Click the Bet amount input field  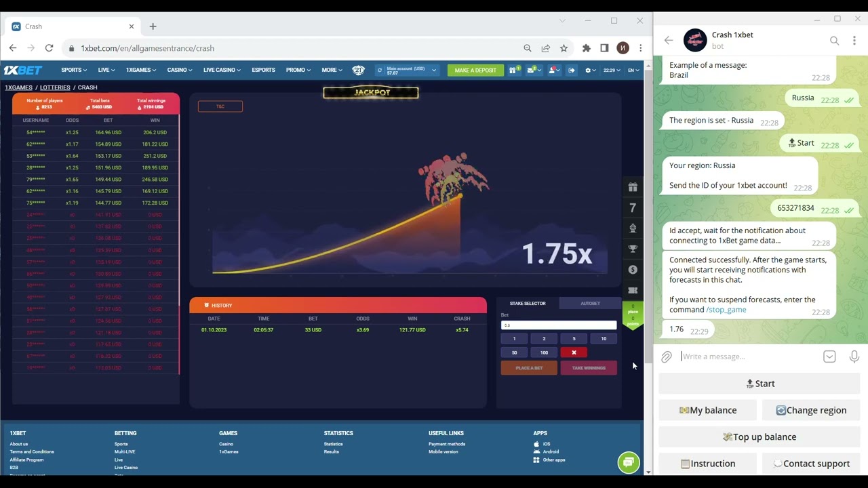click(559, 325)
